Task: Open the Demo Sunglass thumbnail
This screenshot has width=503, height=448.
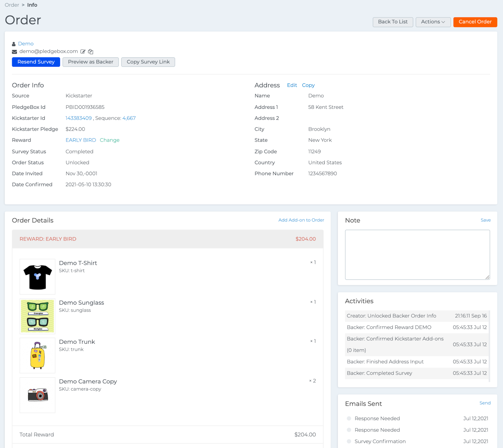Action: pos(37,316)
